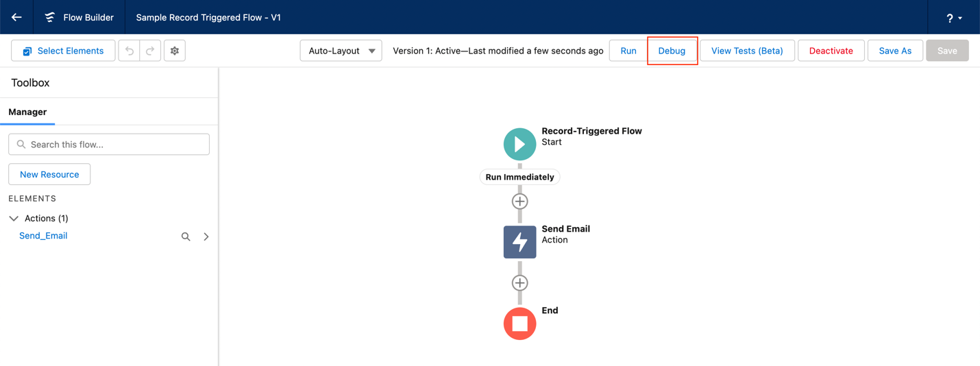
Task: Click the greyed Save button
Action: click(x=947, y=51)
